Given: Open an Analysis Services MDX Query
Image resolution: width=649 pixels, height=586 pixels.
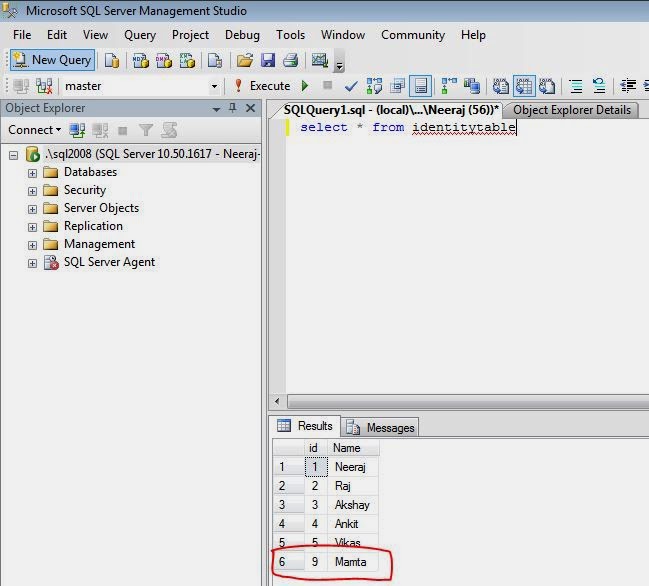Looking at the screenshot, I should click(141, 60).
